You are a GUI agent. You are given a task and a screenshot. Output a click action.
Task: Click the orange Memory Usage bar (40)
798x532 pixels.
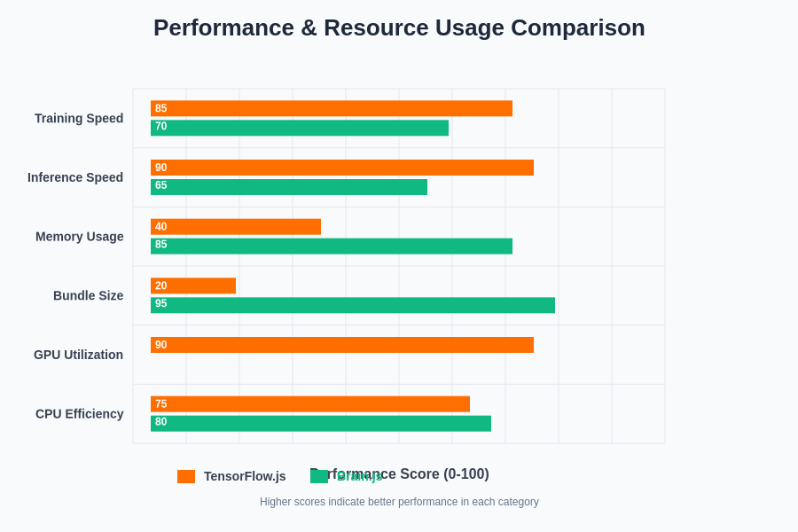[x=236, y=227]
